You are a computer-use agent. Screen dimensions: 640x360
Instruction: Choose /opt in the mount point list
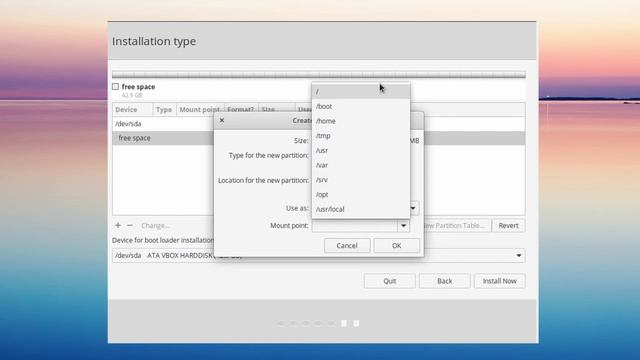click(x=360, y=194)
